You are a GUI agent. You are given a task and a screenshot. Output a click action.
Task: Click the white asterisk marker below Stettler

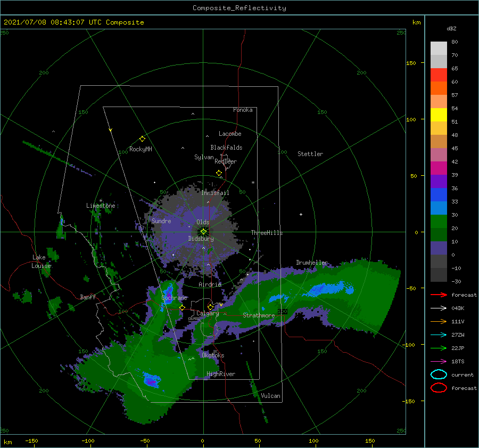253,183
